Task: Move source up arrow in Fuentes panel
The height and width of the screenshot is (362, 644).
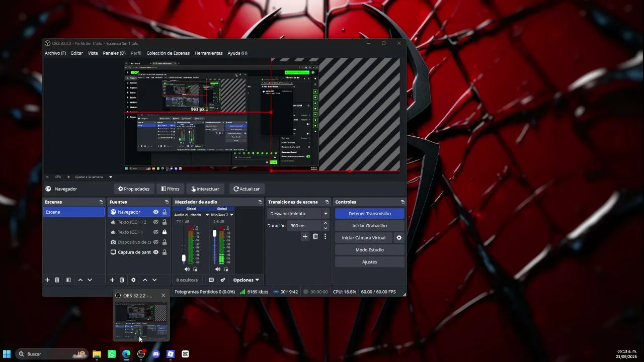Action: 145,280
